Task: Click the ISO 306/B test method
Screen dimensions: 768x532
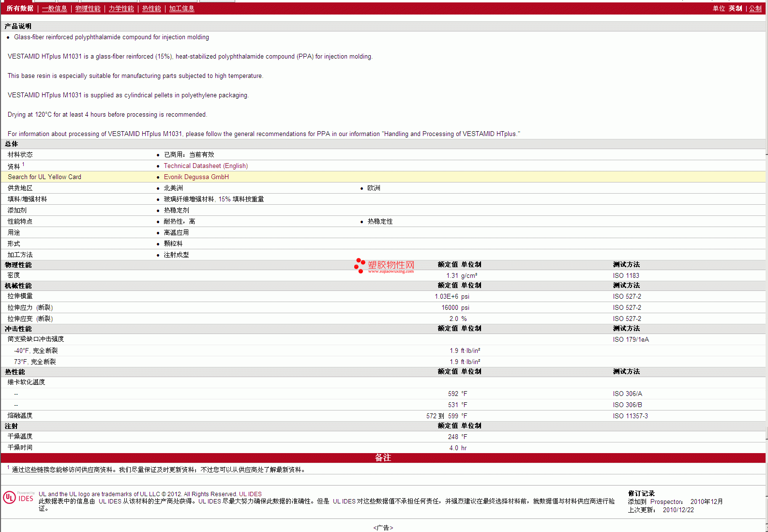Action: 627,405
